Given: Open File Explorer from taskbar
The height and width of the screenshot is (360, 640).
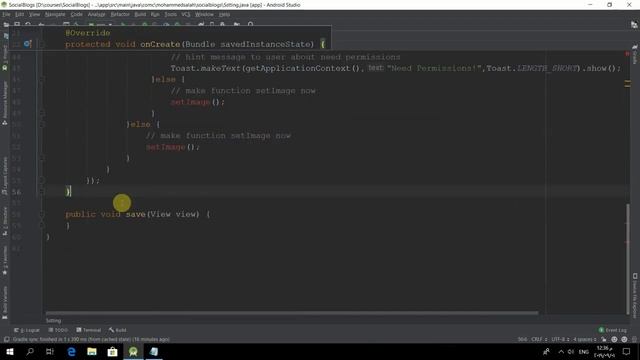Looking at the screenshot, I should tap(92, 351).
